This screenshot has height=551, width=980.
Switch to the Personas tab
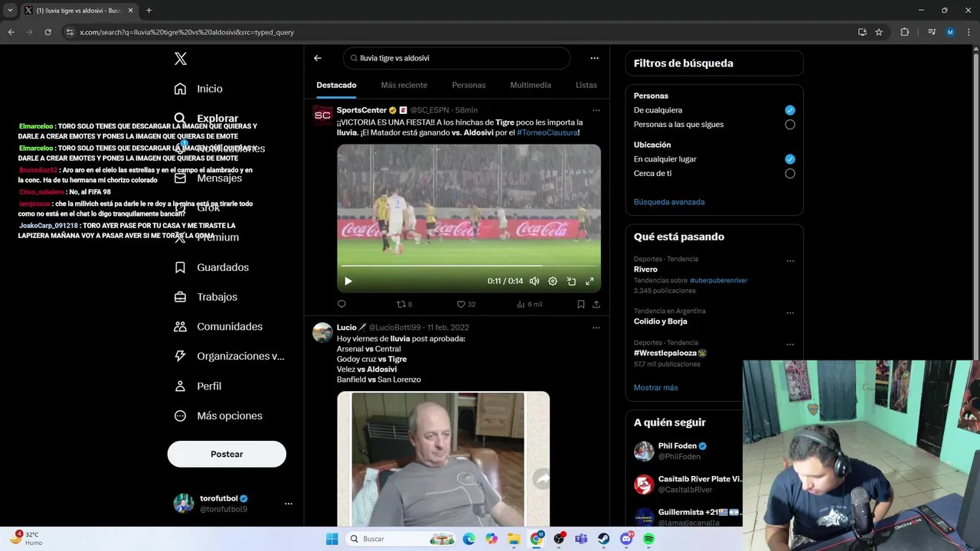pyautogui.click(x=469, y=85)
